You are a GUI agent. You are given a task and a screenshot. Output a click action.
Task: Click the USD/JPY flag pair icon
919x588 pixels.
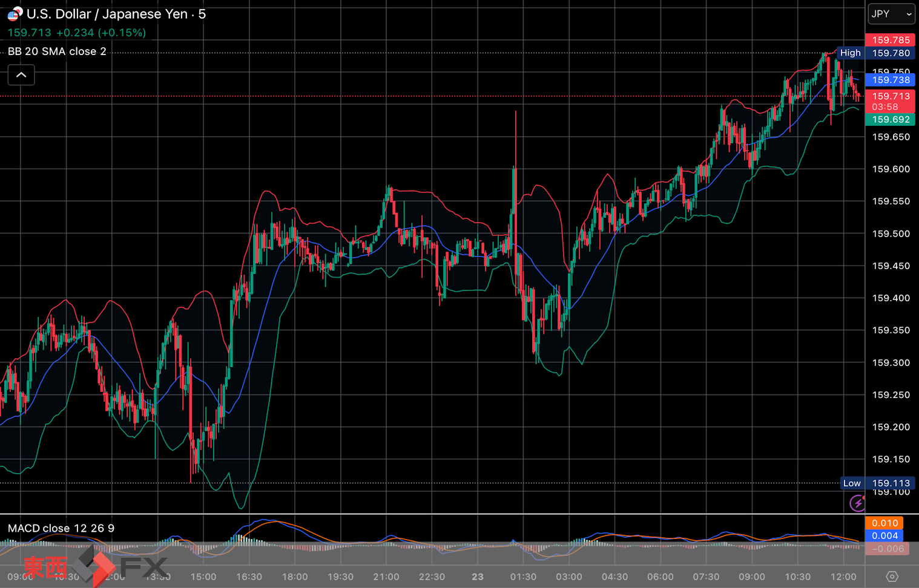15,13
